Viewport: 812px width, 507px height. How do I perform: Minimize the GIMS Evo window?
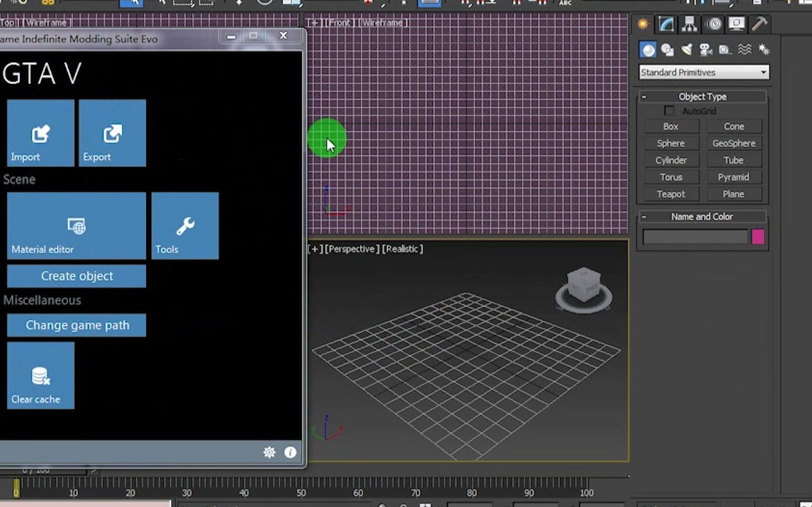pyautogui.click(x=232, y=37)
